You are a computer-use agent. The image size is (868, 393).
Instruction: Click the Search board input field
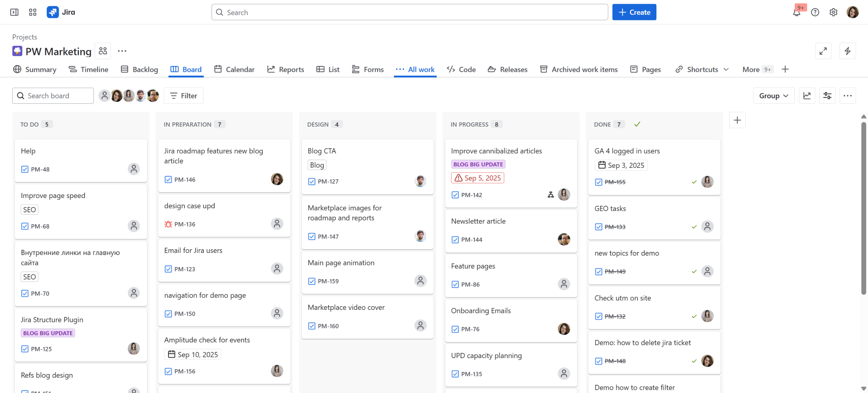(x=53, y=96)
